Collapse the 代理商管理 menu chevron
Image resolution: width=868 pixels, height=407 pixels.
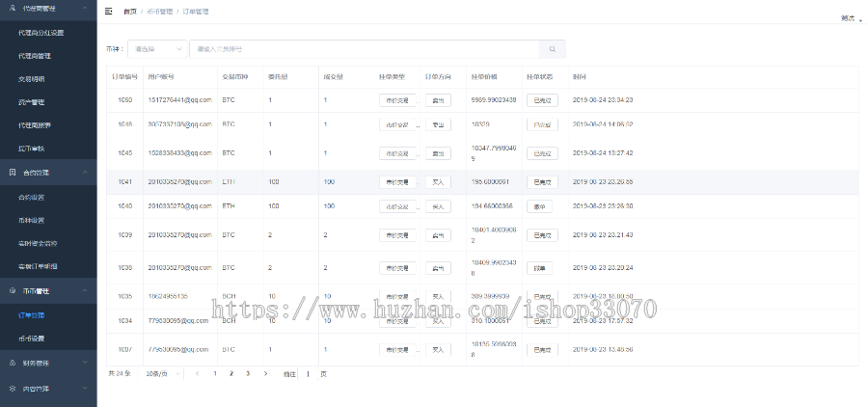[x=85, y=9]
